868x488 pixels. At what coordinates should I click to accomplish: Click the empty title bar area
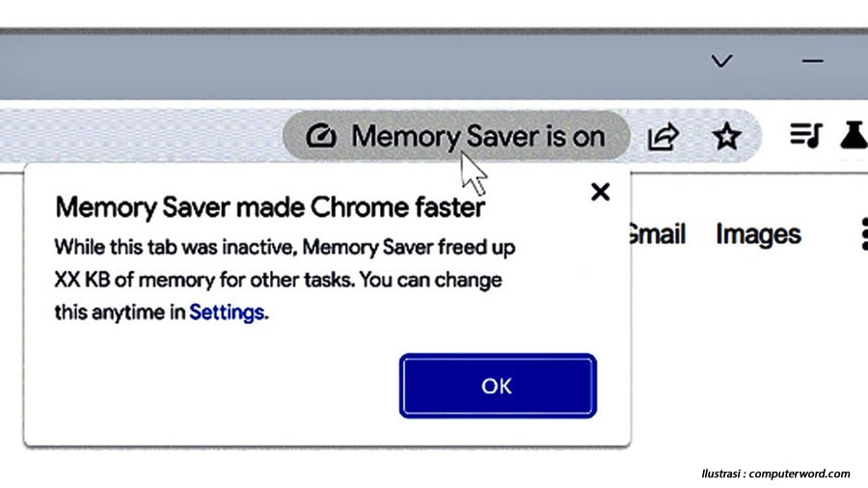pyautogui.click(x=354, y=66)
